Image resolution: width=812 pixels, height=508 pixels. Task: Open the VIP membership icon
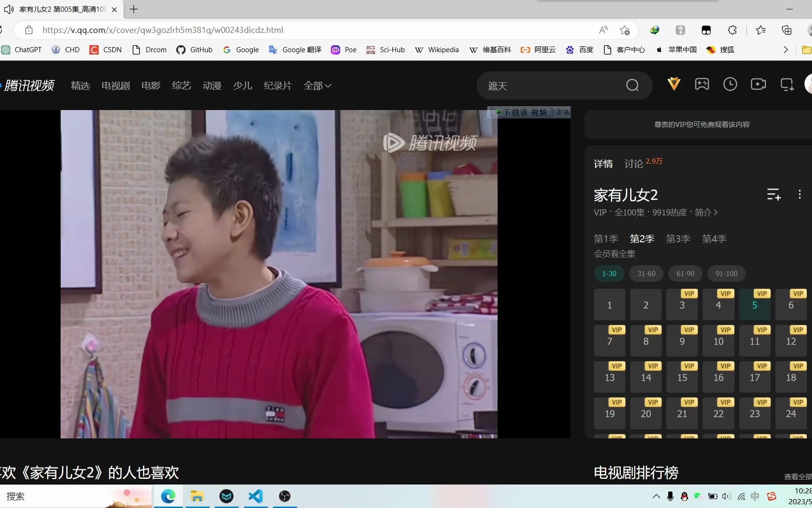(674, 84)
